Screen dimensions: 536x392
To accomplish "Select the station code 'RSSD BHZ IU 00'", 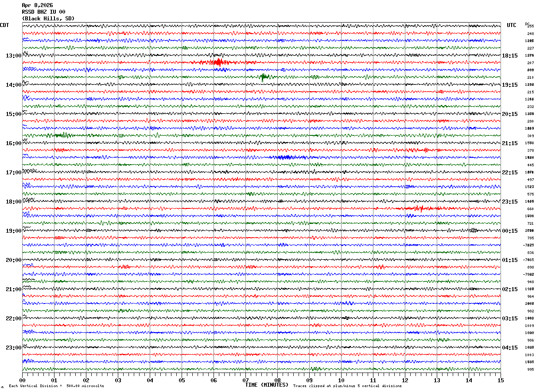I will click(x=43, y=12).
